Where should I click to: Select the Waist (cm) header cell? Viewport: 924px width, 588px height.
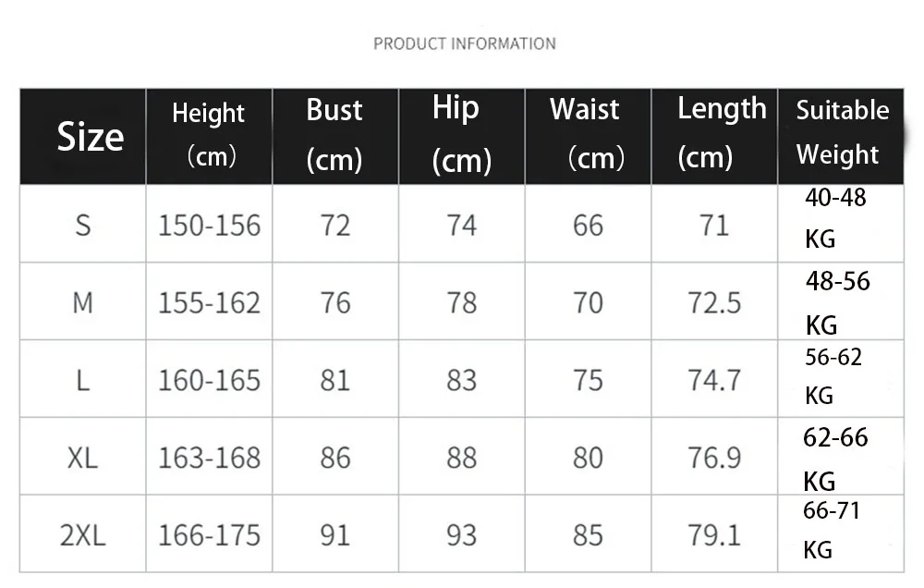coord(588,135)
